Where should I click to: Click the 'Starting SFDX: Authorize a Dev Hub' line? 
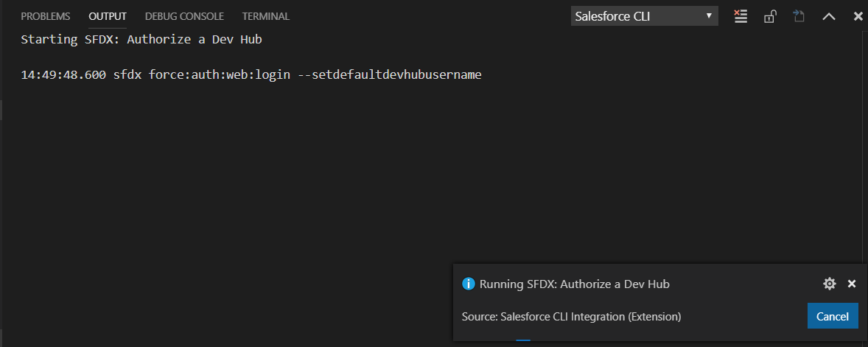click(x=141, y=40)
